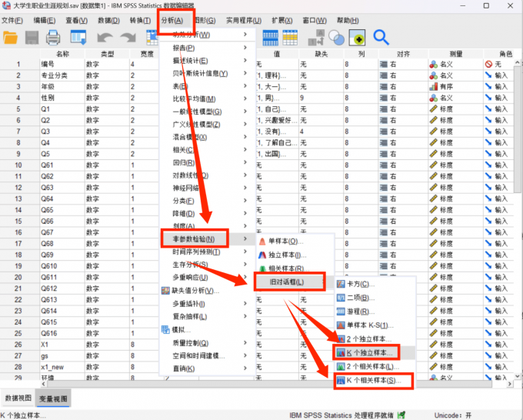Click the ordinal measure icon in row 年级
The image size is (523, 420).
coord(433,87)
